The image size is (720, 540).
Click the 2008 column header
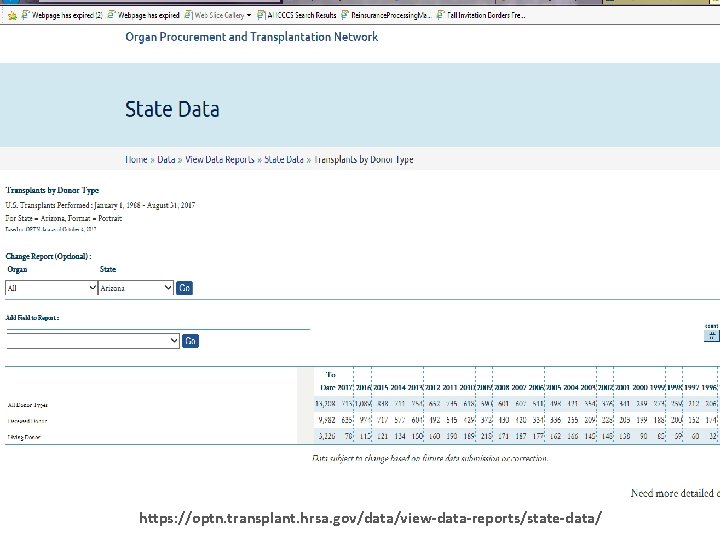[x=502, y=388]
